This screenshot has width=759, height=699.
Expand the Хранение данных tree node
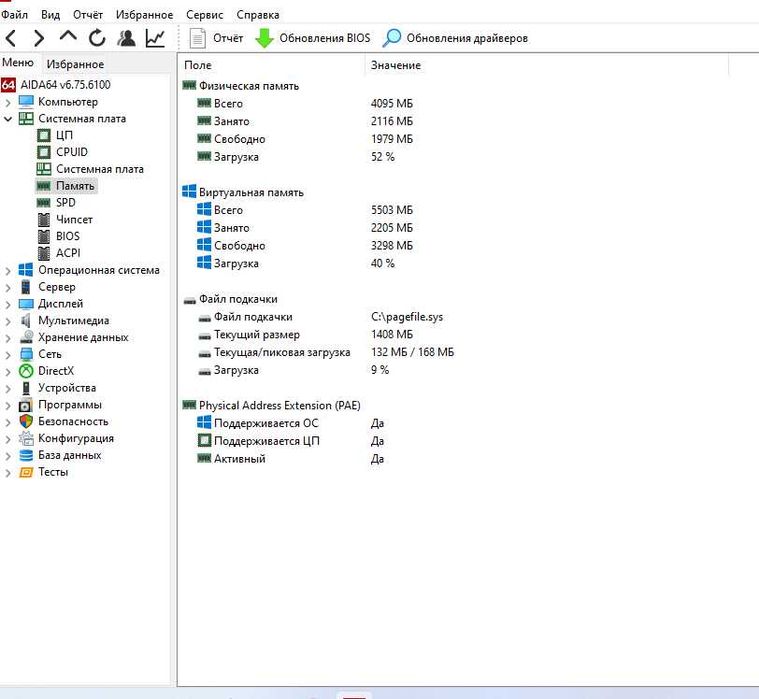pos(8,338)
